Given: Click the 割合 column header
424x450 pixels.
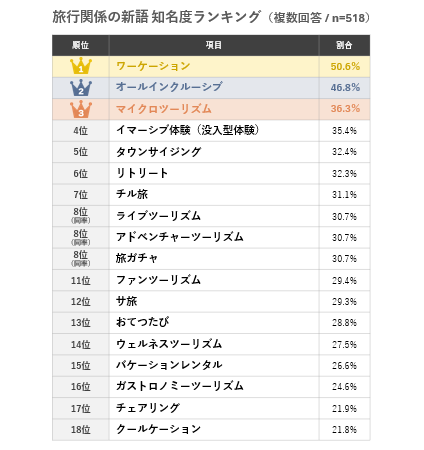Looking at the screenshot, I should point(344,45).
